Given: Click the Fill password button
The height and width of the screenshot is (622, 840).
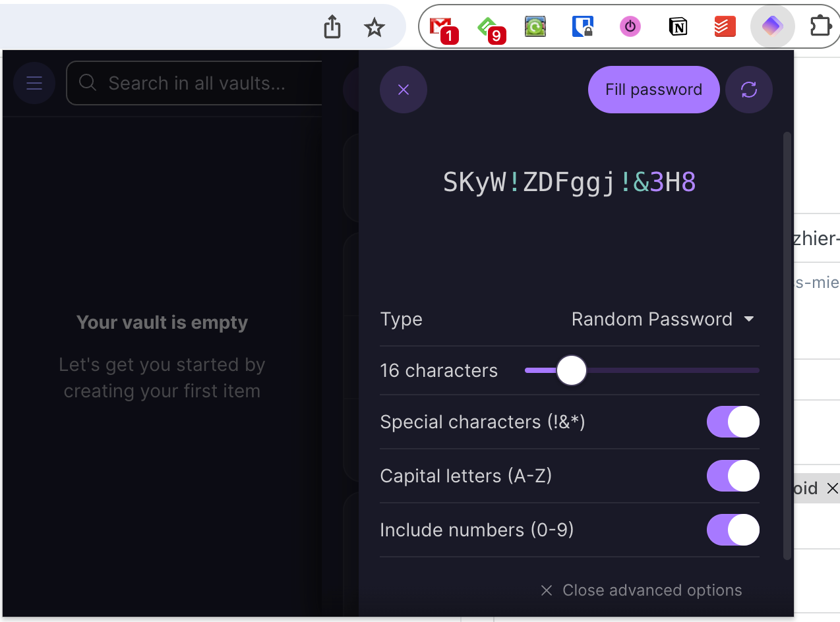Looking at the screenshot, I should click(653, 90).
